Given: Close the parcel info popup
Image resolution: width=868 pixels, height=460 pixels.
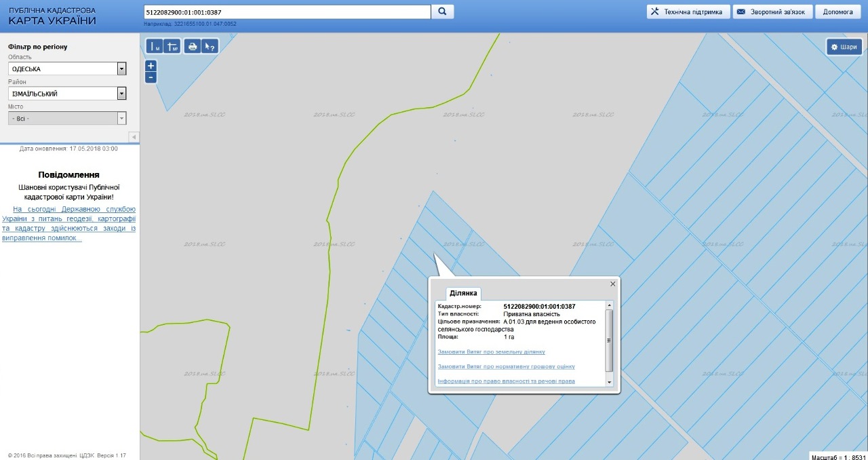Looking at the screenshot, I should point(613,284).
